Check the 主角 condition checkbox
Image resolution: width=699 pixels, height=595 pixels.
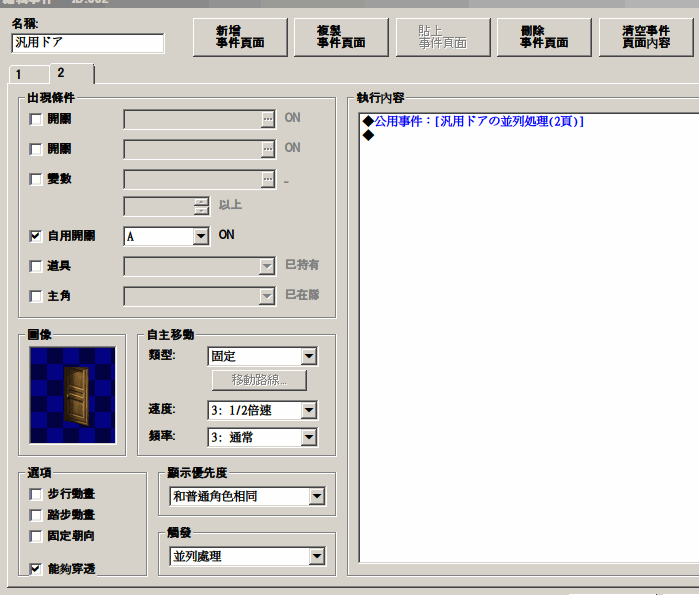point(36,296)
